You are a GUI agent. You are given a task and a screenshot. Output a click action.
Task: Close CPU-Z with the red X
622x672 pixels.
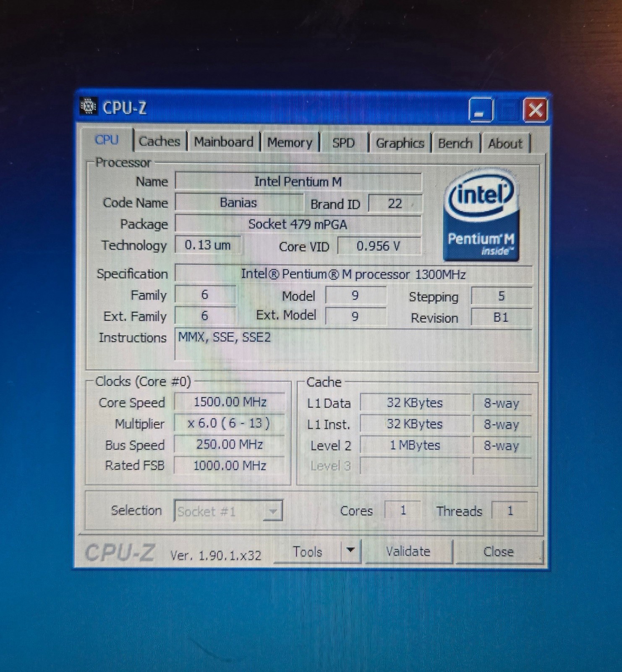(x=535, y=110)
